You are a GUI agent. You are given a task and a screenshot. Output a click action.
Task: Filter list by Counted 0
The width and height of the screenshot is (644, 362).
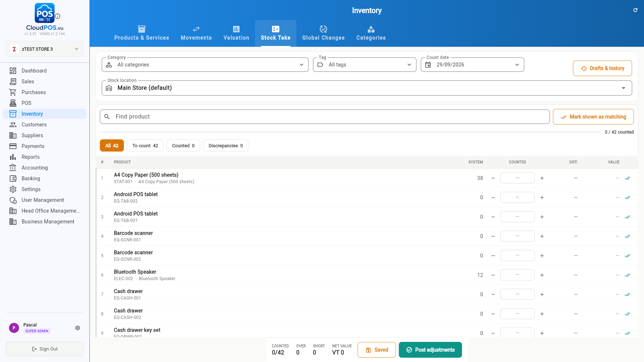183,145
